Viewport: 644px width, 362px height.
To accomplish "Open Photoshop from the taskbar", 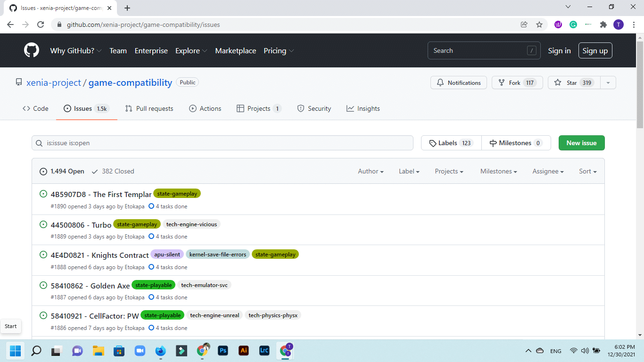I will click(223, 351).
